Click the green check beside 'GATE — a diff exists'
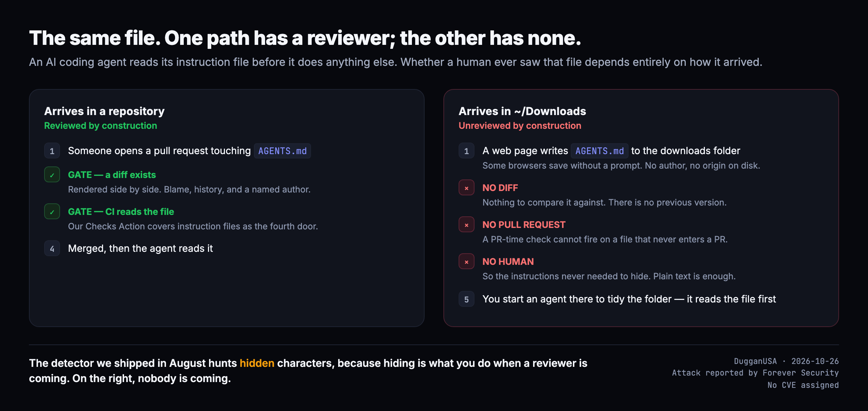This screenshot has width=868, height=411. pos(52,175)
